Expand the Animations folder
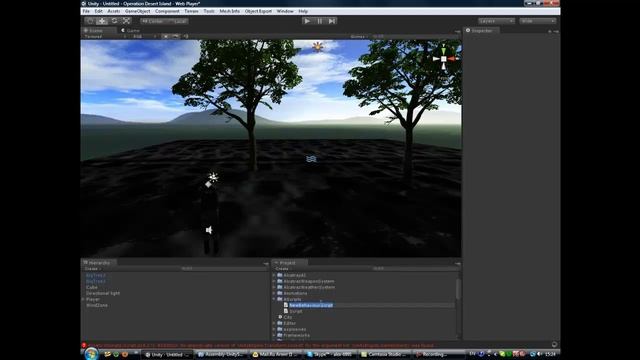This screenshot has height=360, width=640. tap(274, 293)
